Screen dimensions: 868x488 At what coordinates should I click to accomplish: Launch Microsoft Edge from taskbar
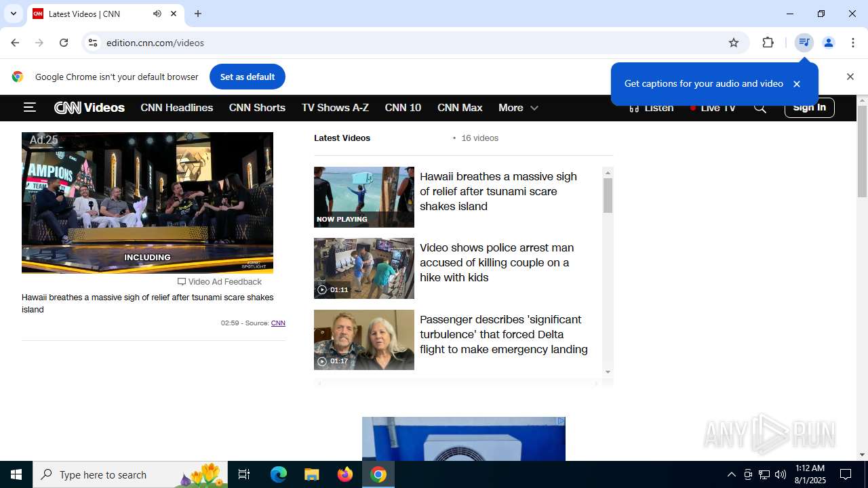[279, 474]
